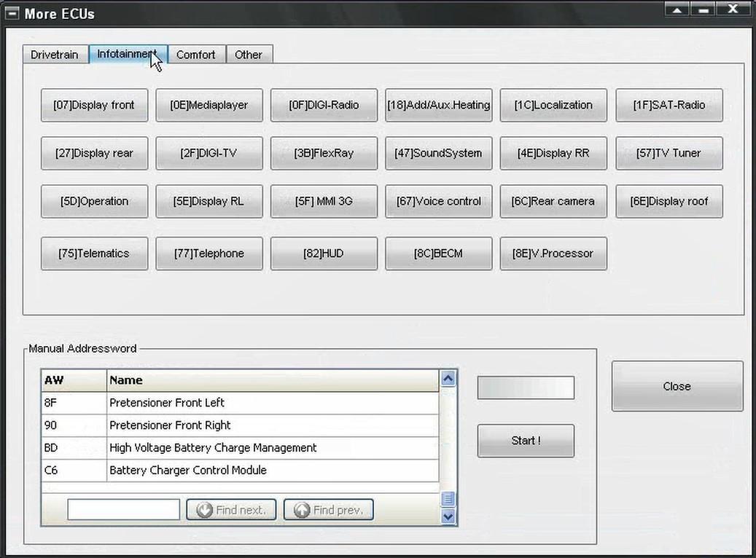Open the window system menu icon
Viewport: 756px width, 558px height.
tap(12, 13)
